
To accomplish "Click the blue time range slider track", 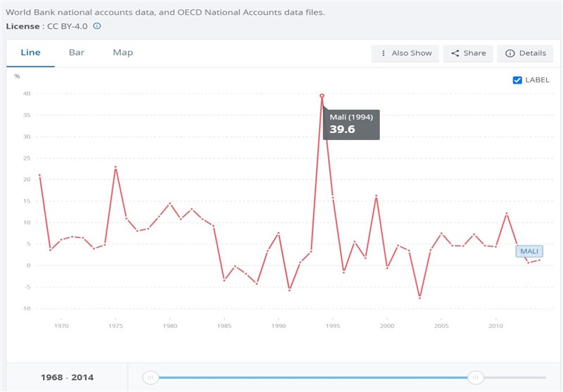I will pyautogui.click(x=313, y=378).
